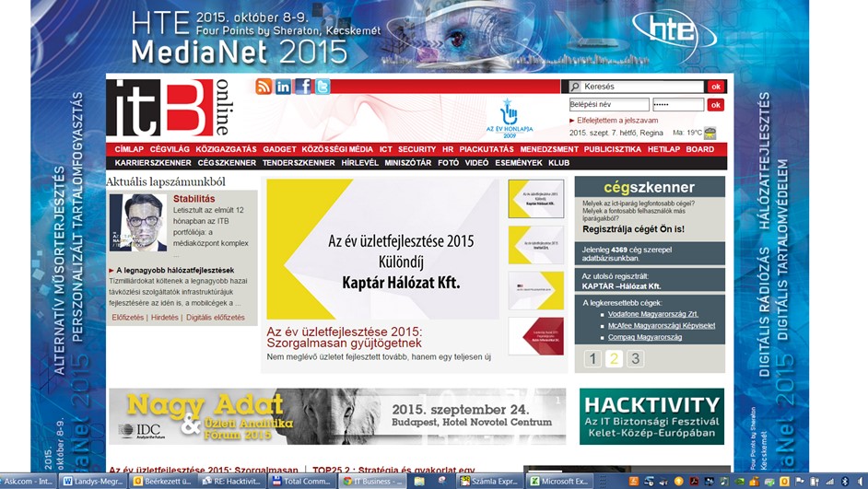868x489 pixels.
Task: Open the MINISZÓTÁR submenu item
Action: tap(408, 163)
